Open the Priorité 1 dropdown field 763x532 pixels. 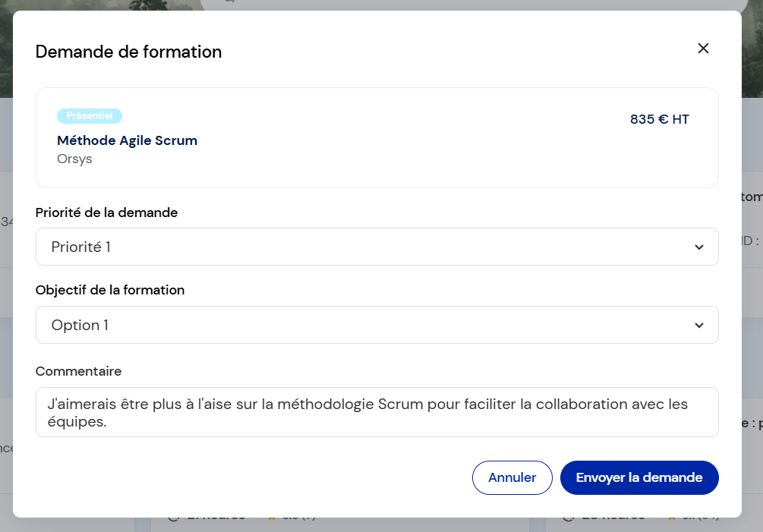click(377, 247)
